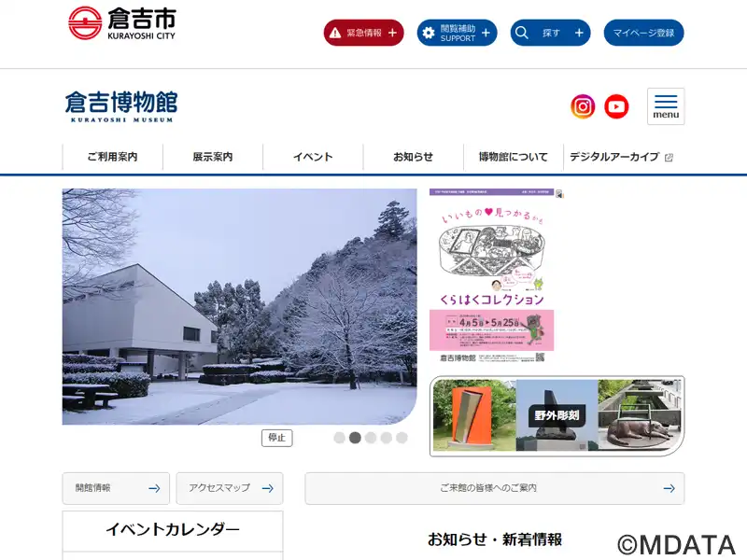Expand the 緊急情報 emergency info panel
Viewport: 747px width, 560px height.
(363, 33)
